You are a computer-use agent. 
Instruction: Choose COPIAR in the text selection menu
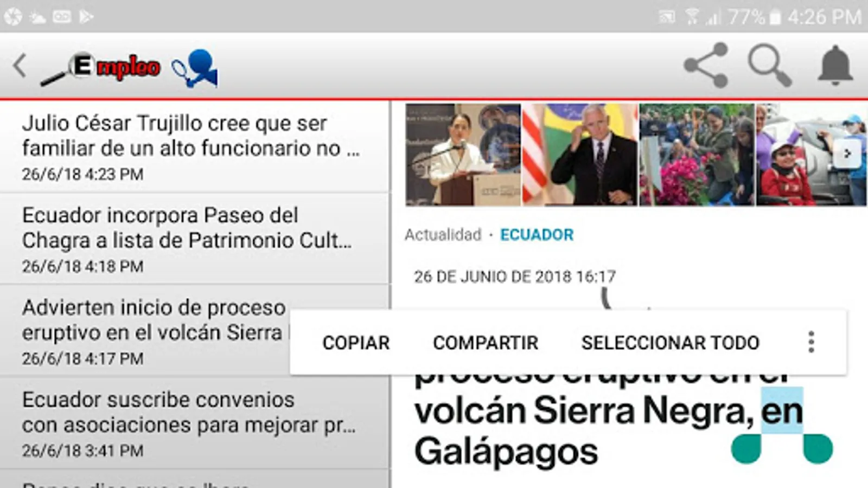[356, 343]
